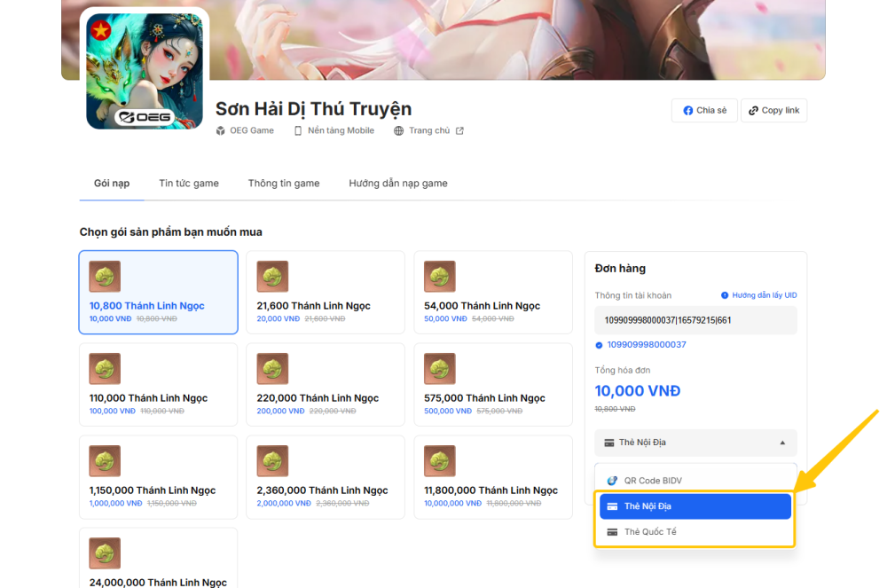Viewport: 887px width, 588px height.
Task: Select the Hướng dẫn nạp game tab
Action: click(398, 184)
